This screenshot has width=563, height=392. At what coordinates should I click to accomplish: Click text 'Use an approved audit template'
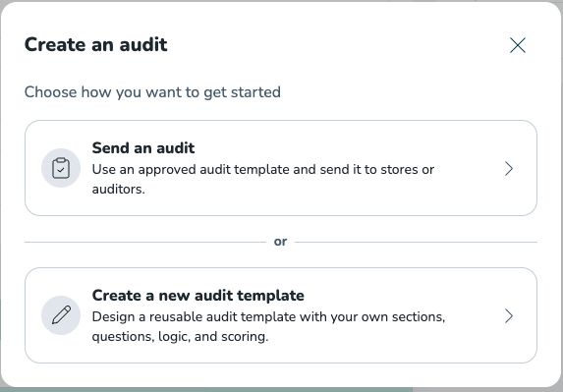[x=191, y=169]
